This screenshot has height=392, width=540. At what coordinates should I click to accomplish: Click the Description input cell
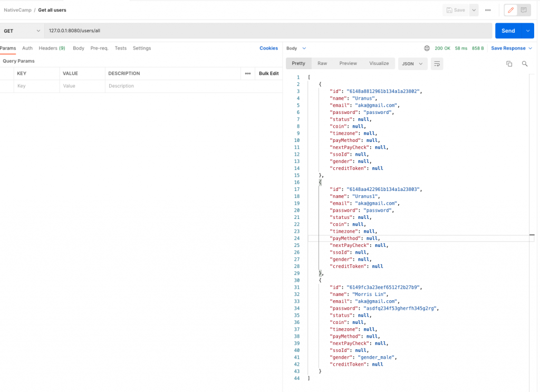click(193, 86)
